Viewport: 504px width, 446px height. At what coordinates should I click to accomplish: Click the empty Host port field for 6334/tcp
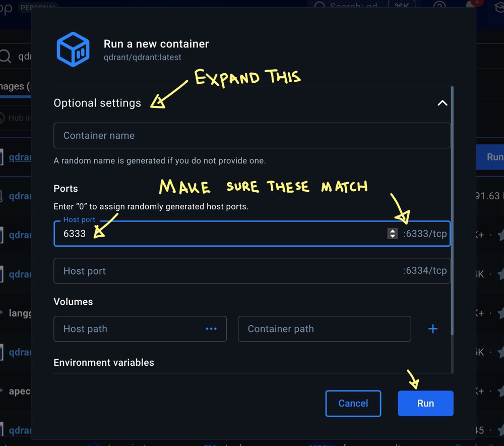pos(227,271)
